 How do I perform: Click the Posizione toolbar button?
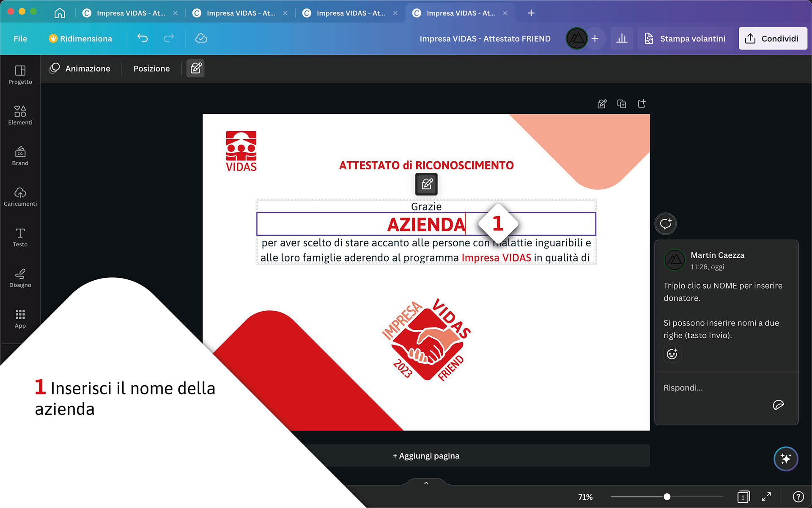(151, 68)
